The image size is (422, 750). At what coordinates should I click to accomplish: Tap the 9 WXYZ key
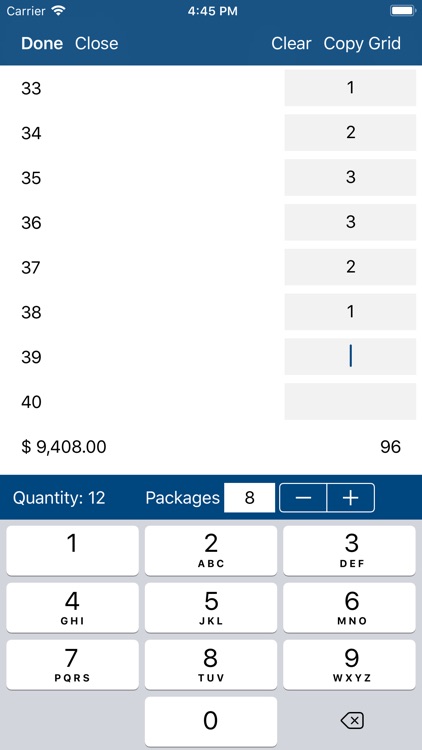coord(349,665)
